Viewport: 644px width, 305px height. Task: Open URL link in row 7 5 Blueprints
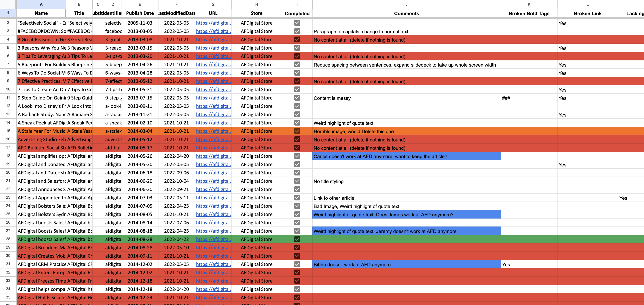213,65
